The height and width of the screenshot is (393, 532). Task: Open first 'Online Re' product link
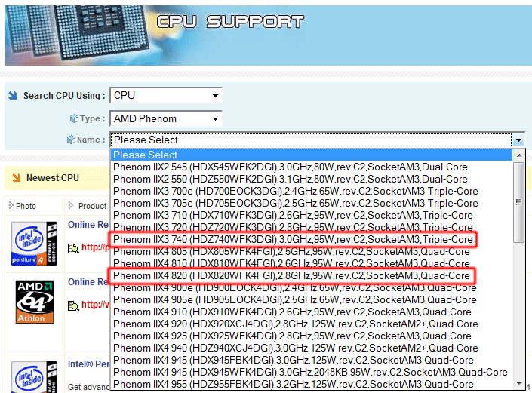pos(88,225)
